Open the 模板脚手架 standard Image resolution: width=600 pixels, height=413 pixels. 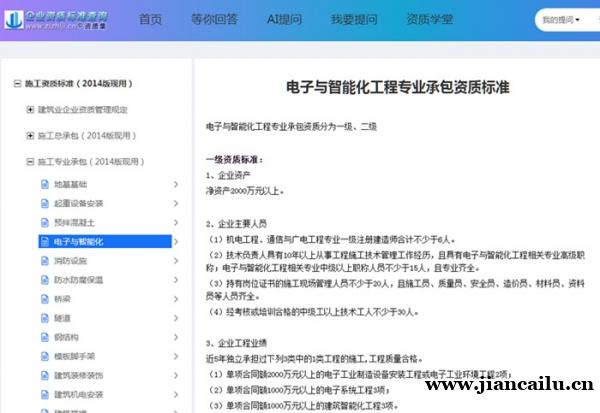(75, 357)
